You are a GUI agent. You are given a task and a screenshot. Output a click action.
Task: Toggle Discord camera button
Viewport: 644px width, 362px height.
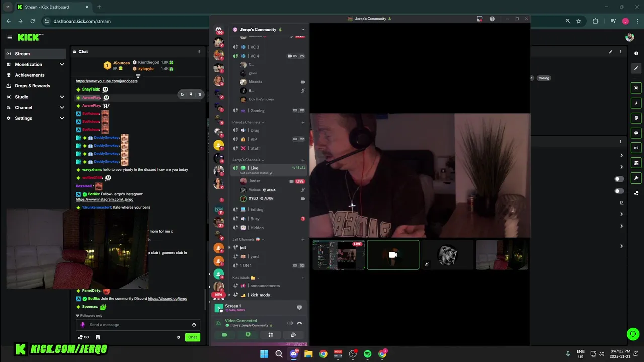click(225, 335)
